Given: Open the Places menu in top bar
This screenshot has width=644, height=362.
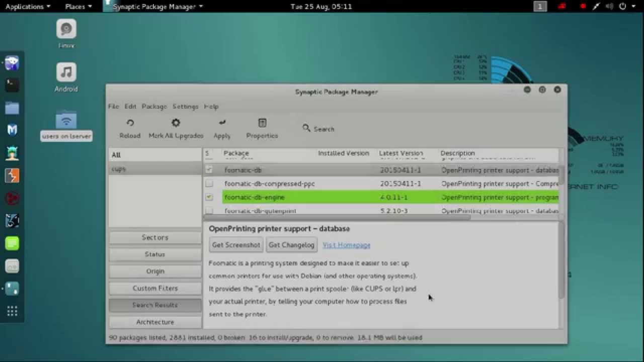Looking at the screenshot, I should [78, 7].
